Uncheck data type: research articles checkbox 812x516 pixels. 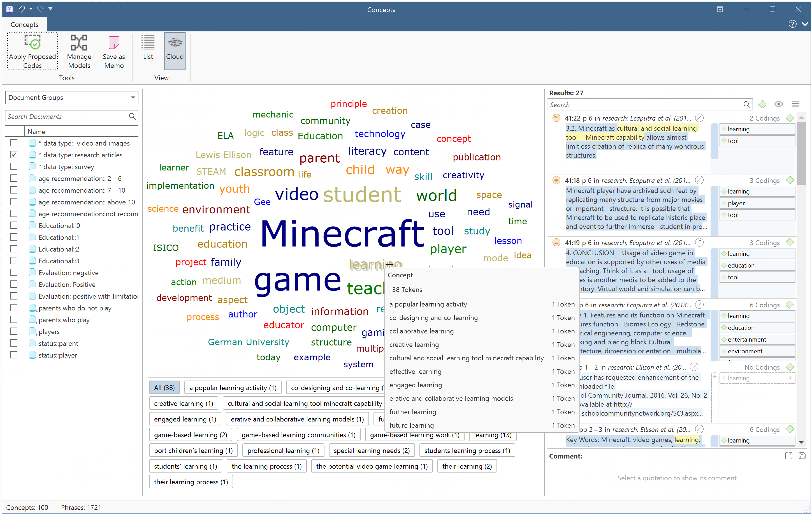[14, 155]
